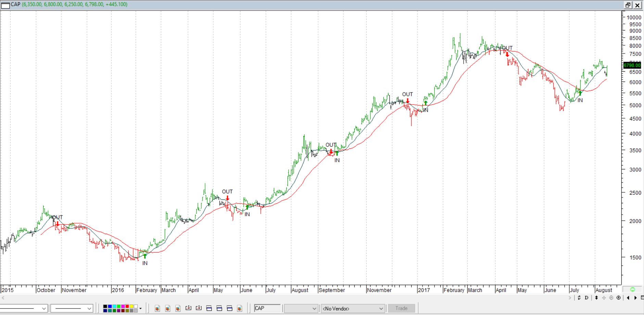
Task: Select the magenta color swatch
Action: click(x=123, y=306)
